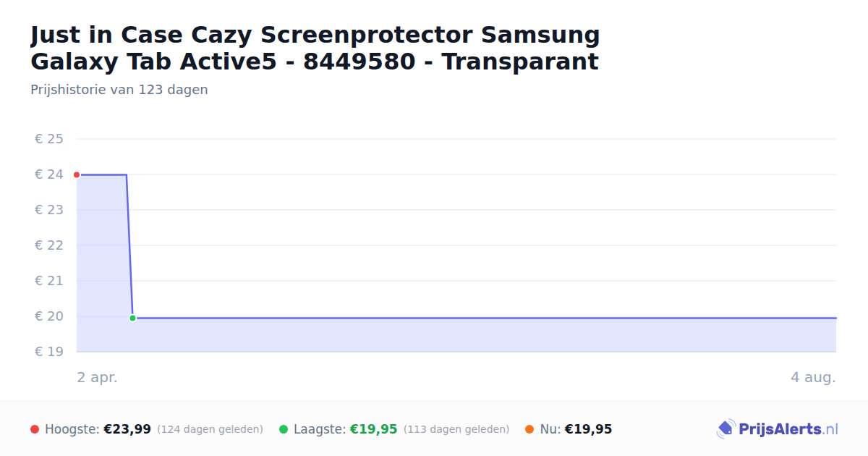Click the product title heading

click(315, 48)
